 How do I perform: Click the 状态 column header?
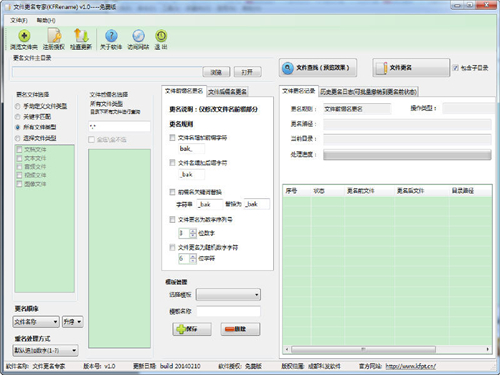(x=328, y=191)
